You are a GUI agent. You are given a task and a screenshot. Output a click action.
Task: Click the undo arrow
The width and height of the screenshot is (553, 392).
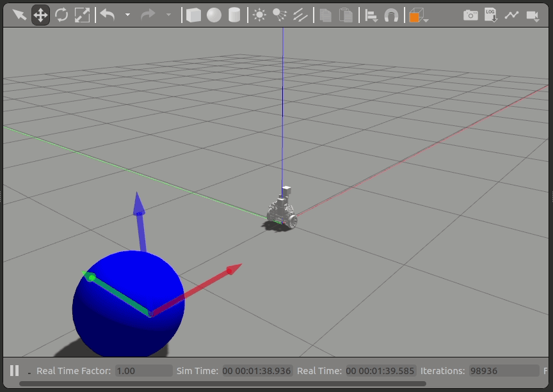(x=108, y=15)
